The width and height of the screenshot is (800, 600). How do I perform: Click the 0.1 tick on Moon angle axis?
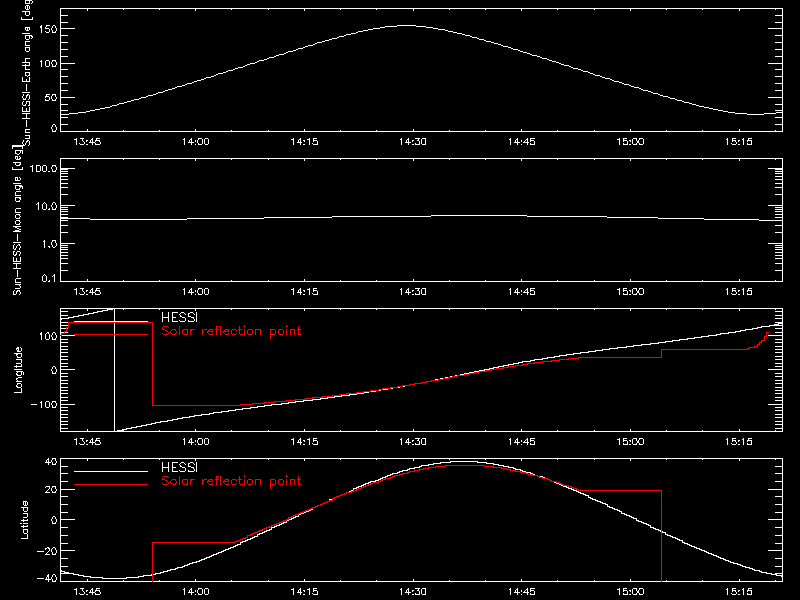49,279
